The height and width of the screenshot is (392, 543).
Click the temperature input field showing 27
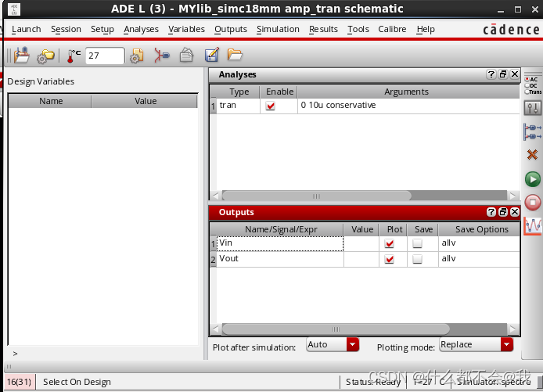click(105, 56)
